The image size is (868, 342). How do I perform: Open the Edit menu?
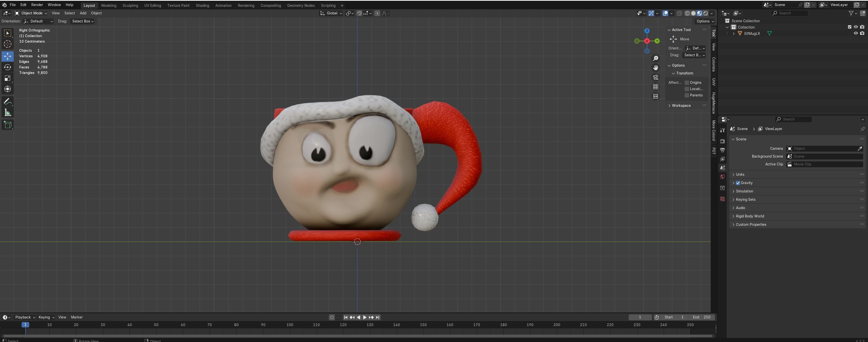[23, 5]
